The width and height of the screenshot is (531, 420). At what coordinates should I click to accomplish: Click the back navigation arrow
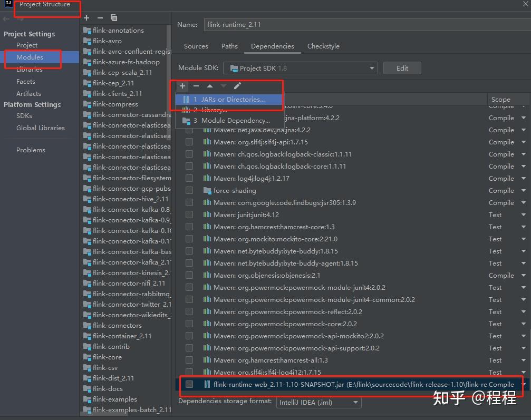[6, 17]
